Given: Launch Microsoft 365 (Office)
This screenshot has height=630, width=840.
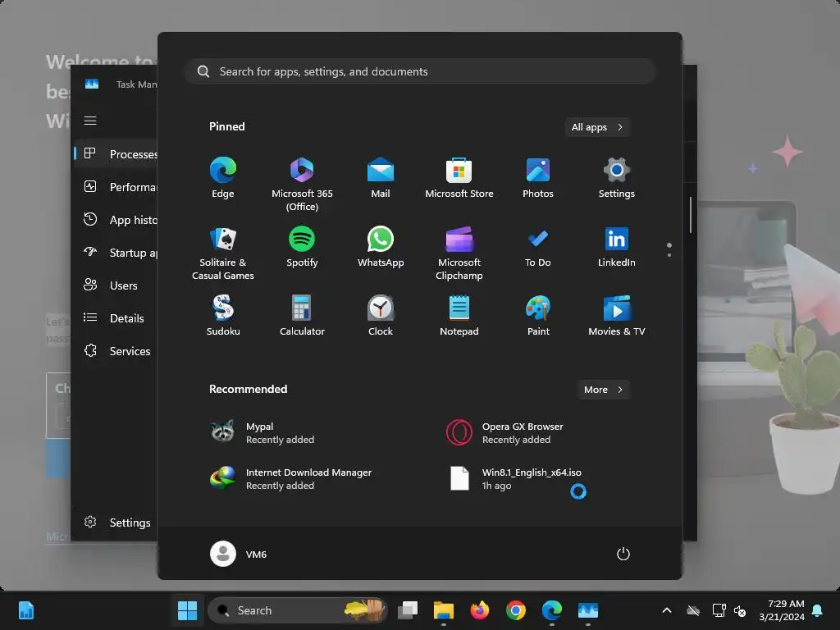Looking at the screenshot, I should pyautogui.click(x=302, y=184).
